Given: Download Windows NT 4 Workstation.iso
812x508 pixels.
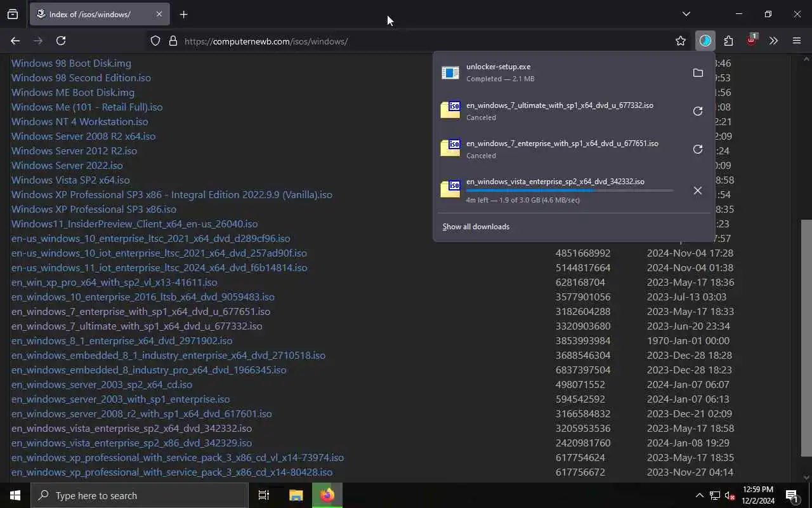Looking at the screenshot, I should (80, 122).
